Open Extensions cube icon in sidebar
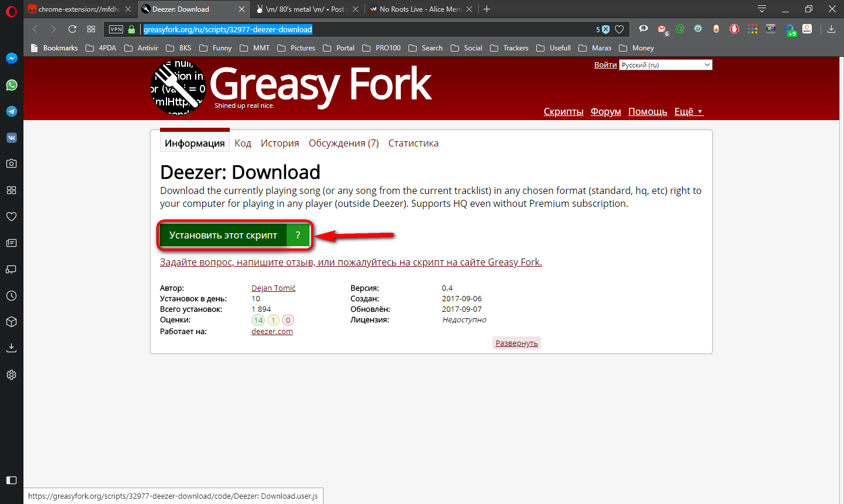This screenshot has height=504, width=844. click(11, 322)
